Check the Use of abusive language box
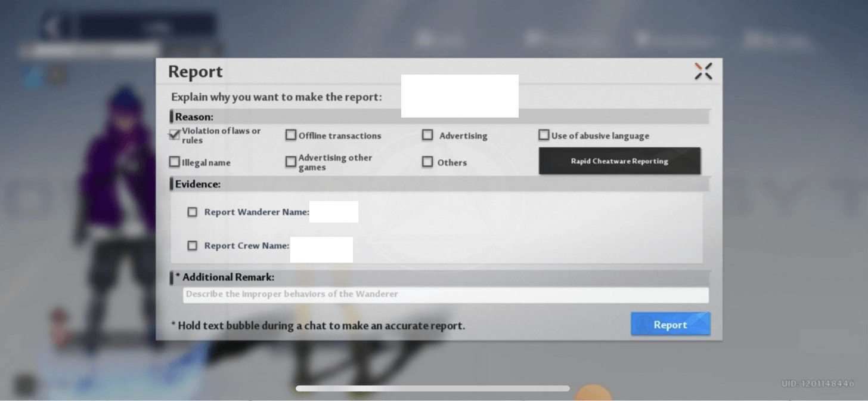 544,135
